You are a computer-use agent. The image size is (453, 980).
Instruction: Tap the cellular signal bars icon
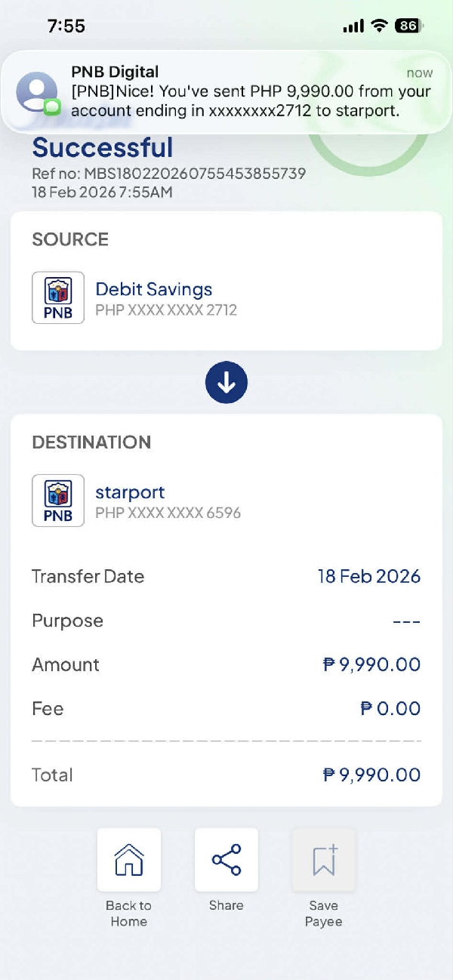pos(353,26)
